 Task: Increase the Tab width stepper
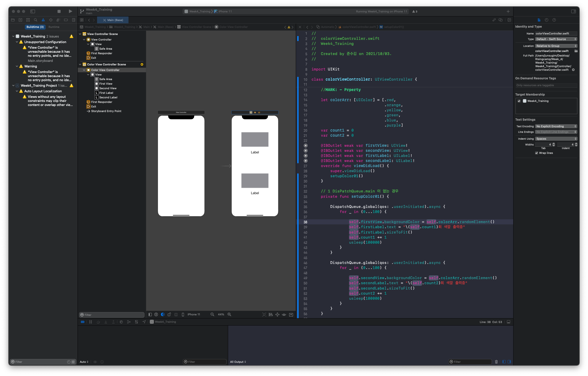(554, 144)
